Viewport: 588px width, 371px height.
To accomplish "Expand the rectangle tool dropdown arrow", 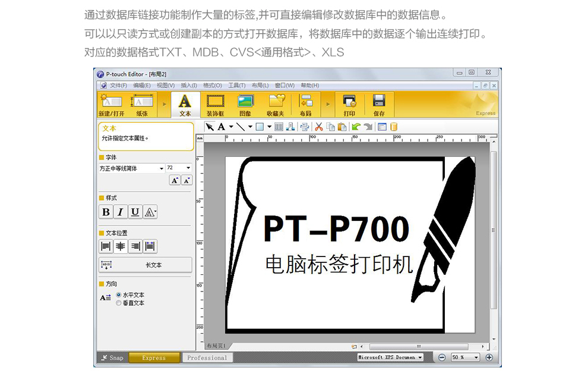I will [x=269, y=126].
